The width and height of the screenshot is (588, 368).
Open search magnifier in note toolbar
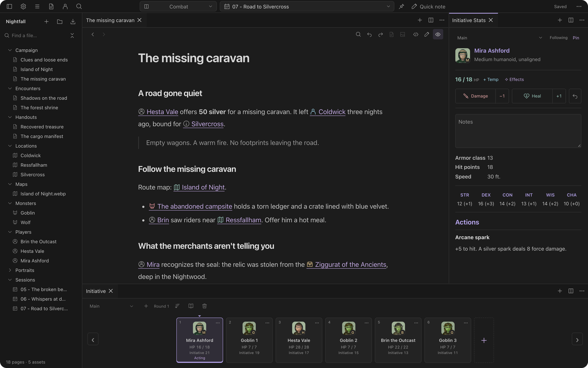(358, 34)
